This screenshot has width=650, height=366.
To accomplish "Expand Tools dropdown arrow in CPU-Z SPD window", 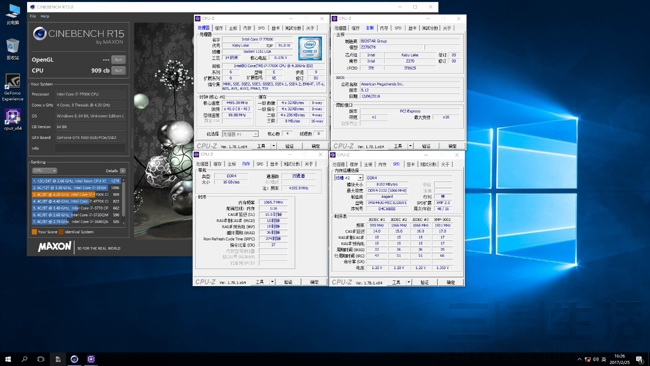I will click(x=408, y=282).
